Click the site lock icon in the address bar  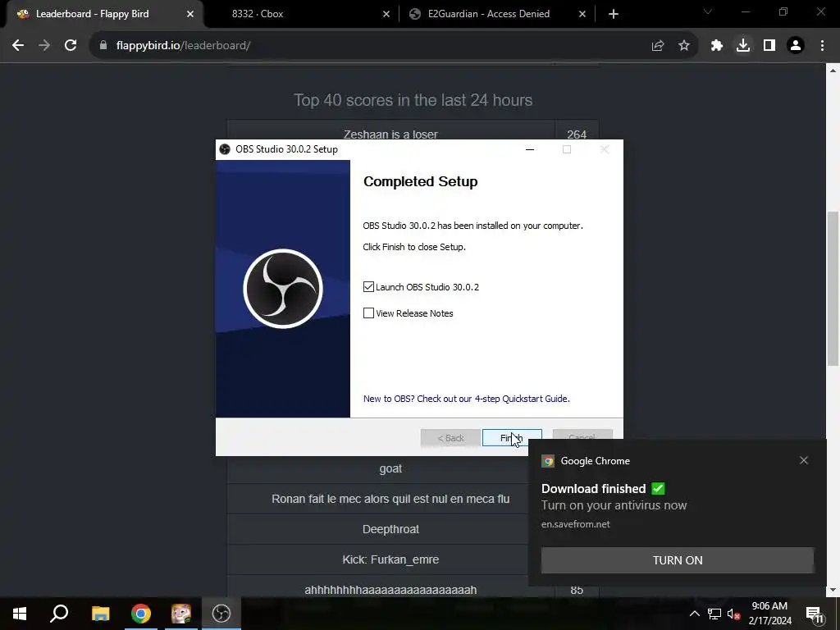point(103,46)
